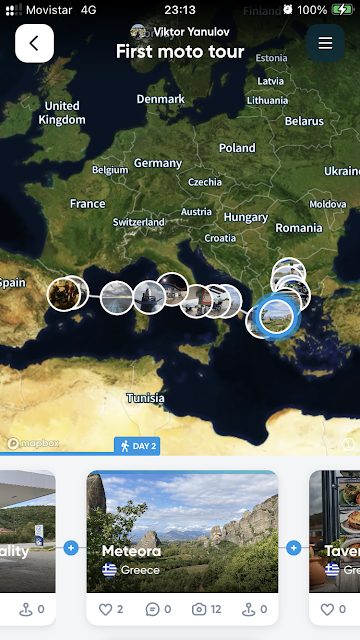Screen dimensions: 360x640
Task: Add a step after Meteora
Action: [293, 548]
